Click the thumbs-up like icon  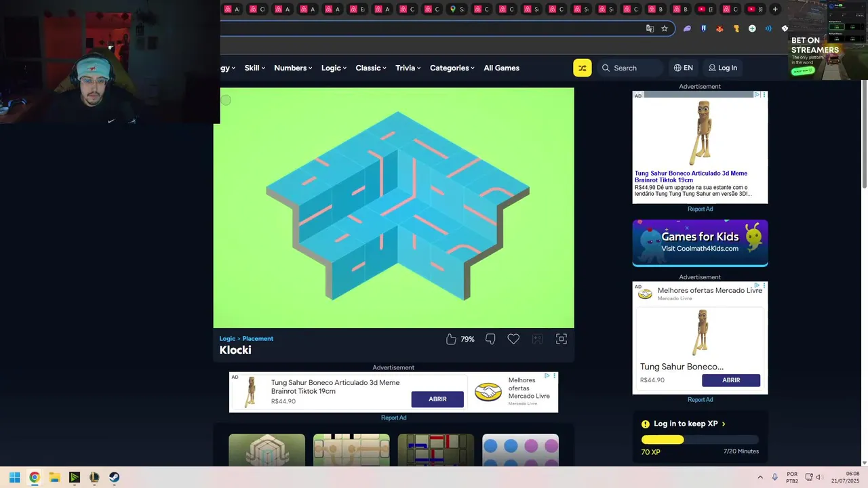[451, 339]
